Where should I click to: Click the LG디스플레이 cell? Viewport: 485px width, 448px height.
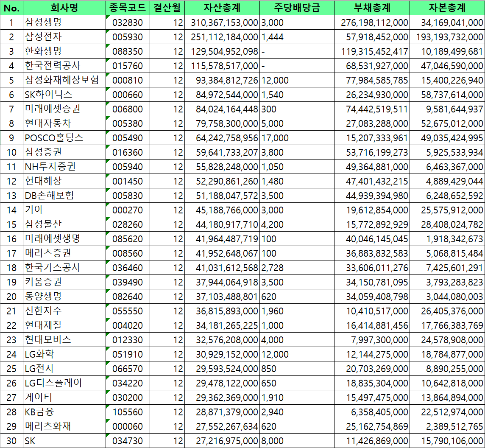point(64,383)
